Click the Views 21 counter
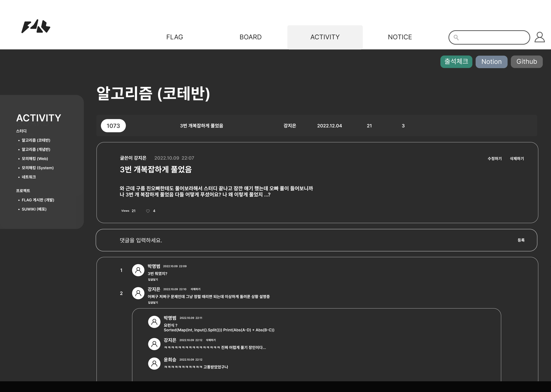This screenshot has height=392, width=551. click(x=128, y=211)
